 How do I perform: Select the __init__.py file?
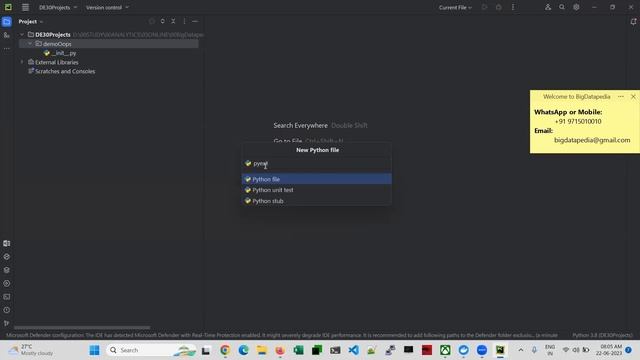point(64,53)
